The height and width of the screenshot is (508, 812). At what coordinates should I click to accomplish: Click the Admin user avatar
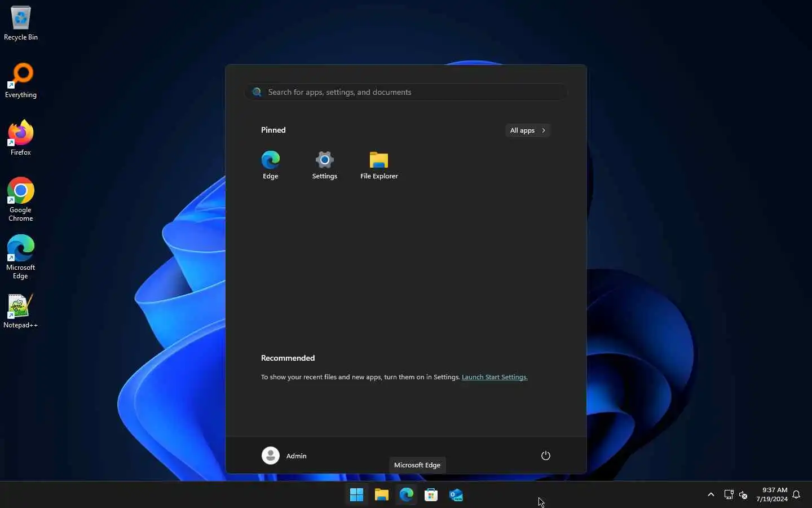coord(271,456)
